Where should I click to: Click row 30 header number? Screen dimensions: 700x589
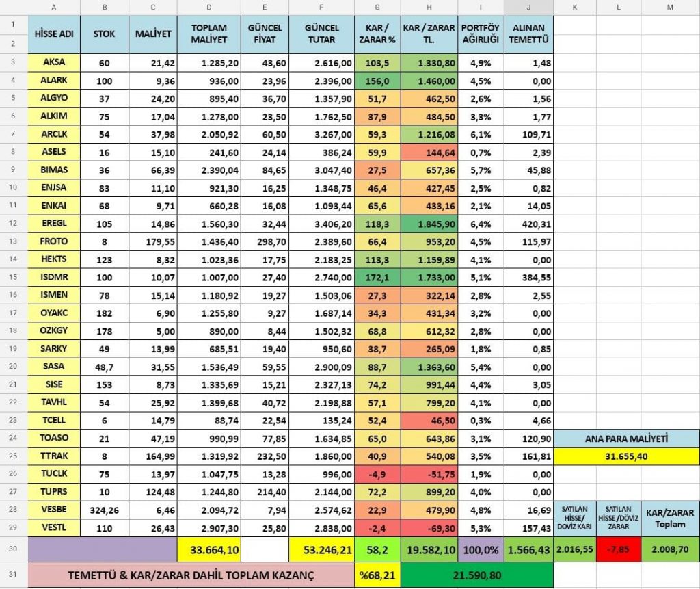[13, 549]
